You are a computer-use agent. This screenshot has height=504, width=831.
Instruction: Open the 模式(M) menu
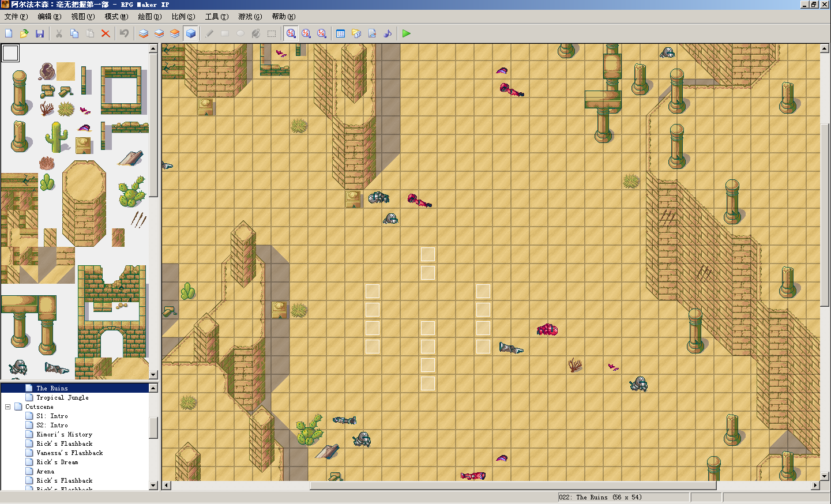click(116, 17)
